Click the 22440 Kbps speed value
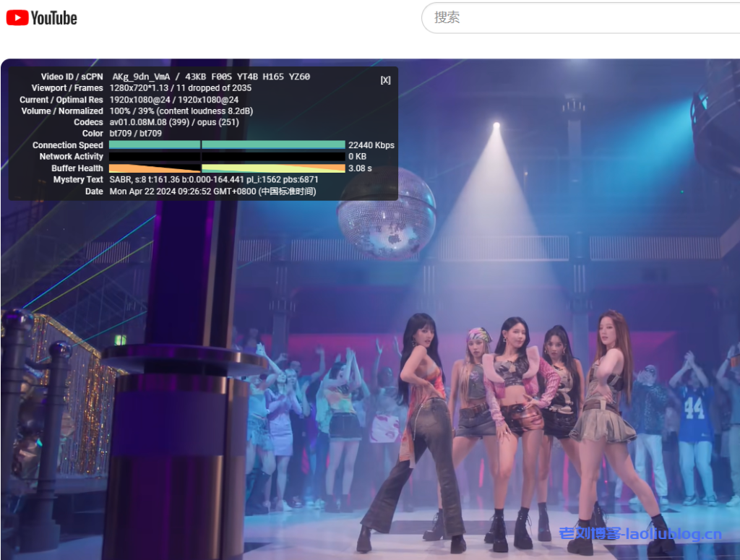740x560 pixels. tap(371, 145)
